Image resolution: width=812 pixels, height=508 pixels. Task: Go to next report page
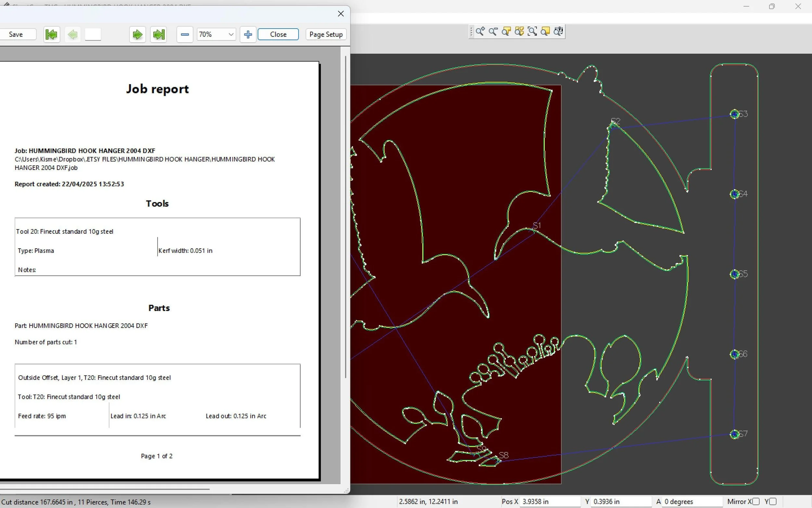pyautogui.click(x=137, y=34)
